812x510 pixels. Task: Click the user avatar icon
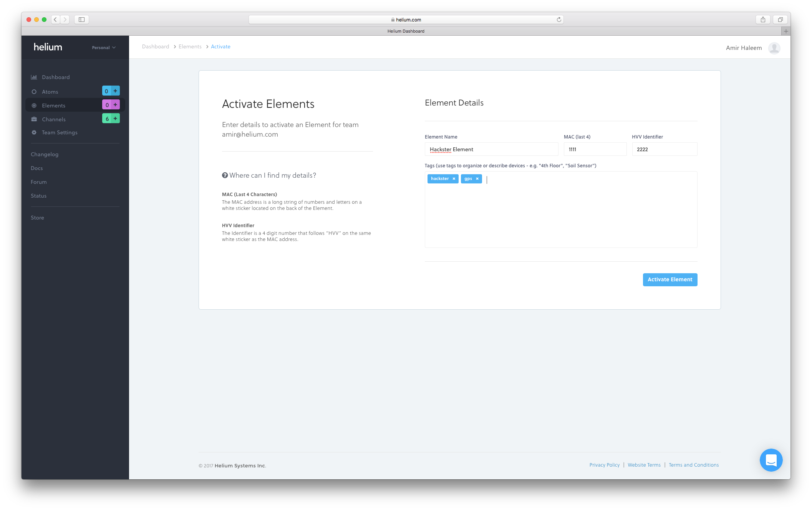point(774,48)
